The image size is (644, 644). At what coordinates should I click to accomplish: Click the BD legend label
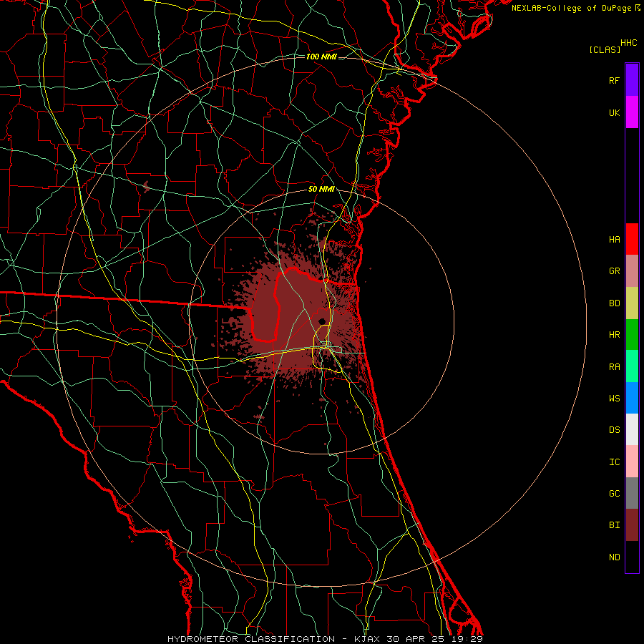point(614,303)
